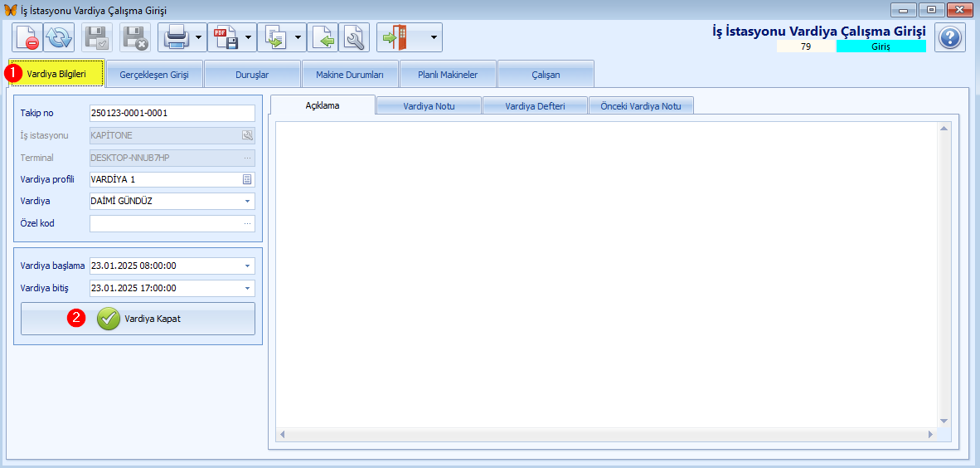Open the Vardiya bitiş date picker arrow
The width and height of the screenshot is (980, 468).
[x=247, y=289]
